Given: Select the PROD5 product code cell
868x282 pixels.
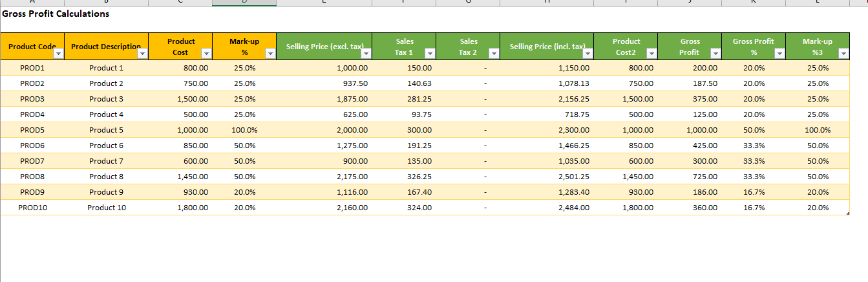Looking at the screenshot, I should [32, 130].
